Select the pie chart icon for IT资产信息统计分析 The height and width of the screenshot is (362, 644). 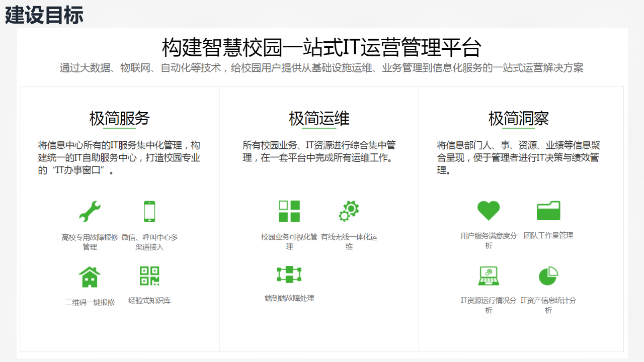[548, 276]
